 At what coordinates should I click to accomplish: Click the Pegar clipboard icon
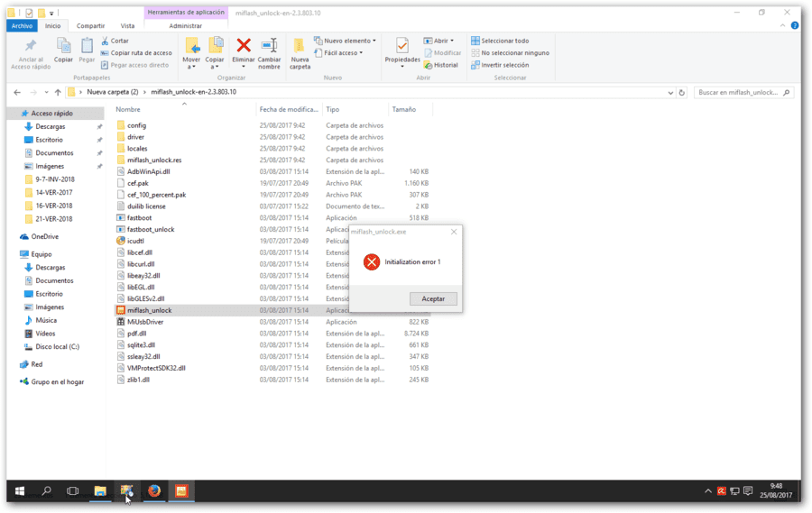pos(87,46)
